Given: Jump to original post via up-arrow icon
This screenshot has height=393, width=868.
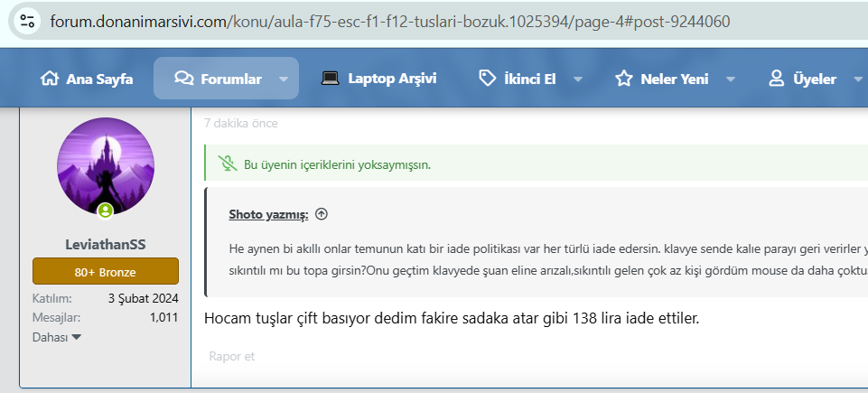Looking at the screenshot, I should point(322,214).
